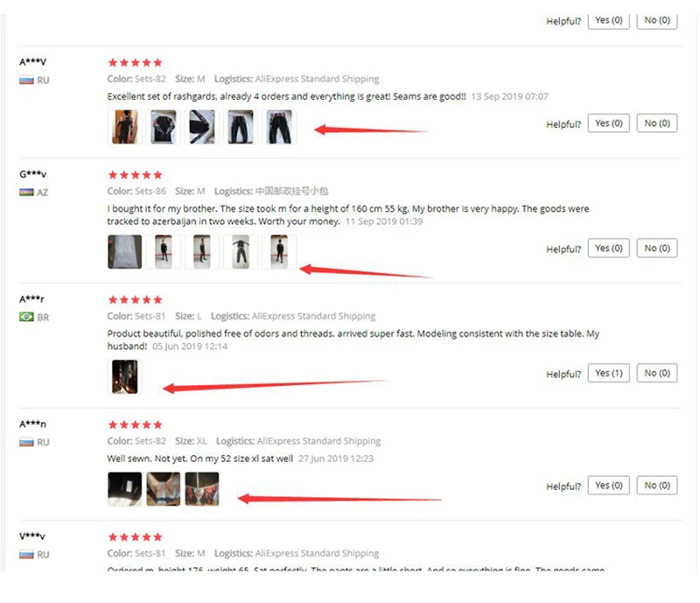Mark G***v's Azerbaijan review as helpful

click(608, 249)
